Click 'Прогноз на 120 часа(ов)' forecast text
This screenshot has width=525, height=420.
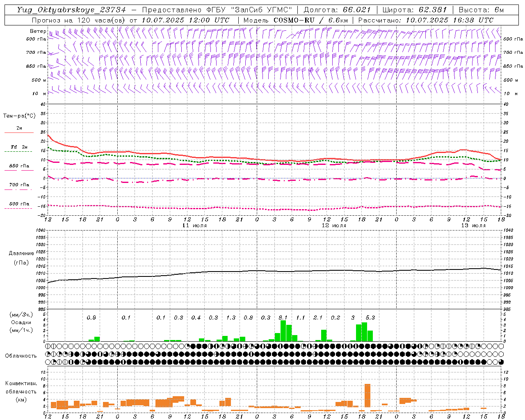(x=78, y=20)
